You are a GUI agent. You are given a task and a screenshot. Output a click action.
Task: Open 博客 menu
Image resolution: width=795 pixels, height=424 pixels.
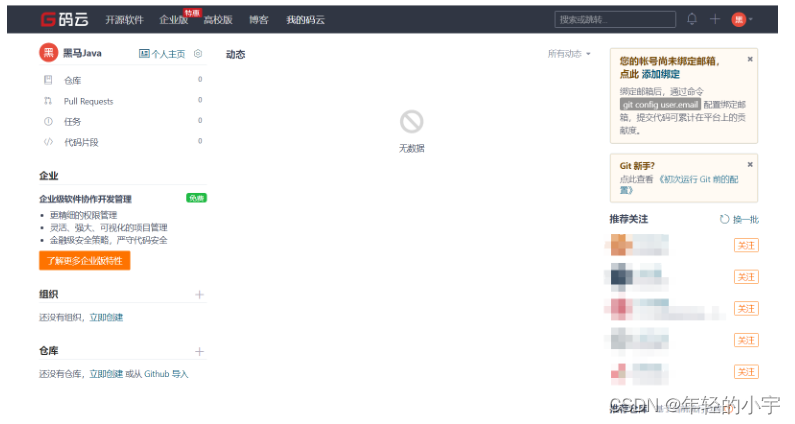[x=259, y=20]
